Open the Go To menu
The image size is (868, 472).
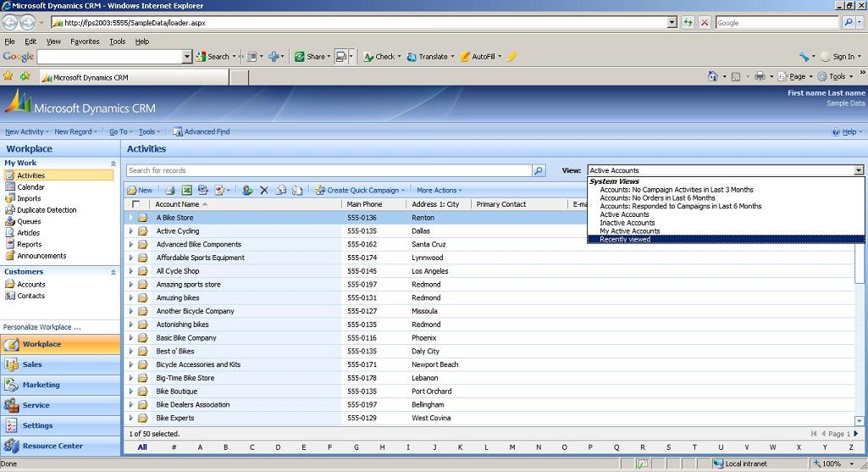121,132
